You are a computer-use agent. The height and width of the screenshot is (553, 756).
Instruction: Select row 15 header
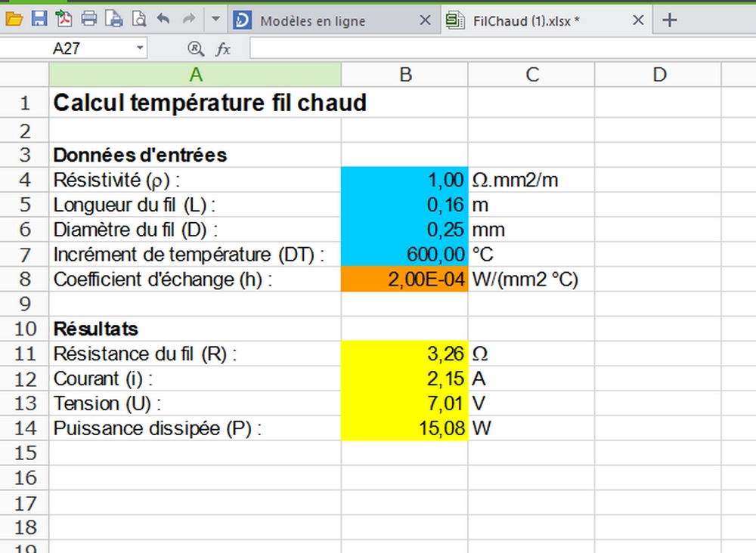25,453
